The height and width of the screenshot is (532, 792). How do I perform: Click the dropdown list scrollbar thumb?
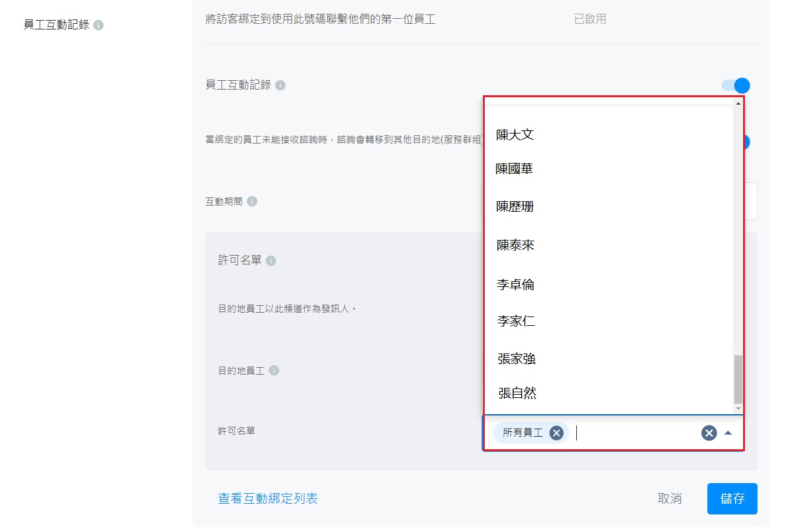(738, 378)
